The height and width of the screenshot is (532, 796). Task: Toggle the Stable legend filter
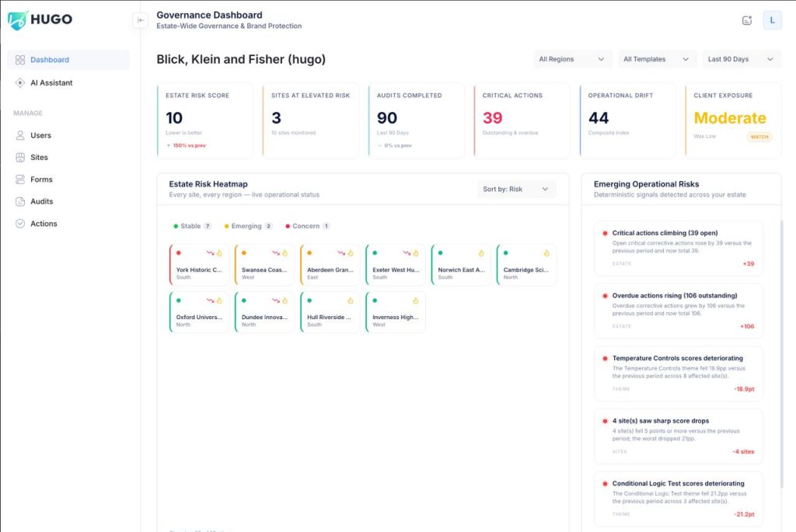[x=193, y=226]
